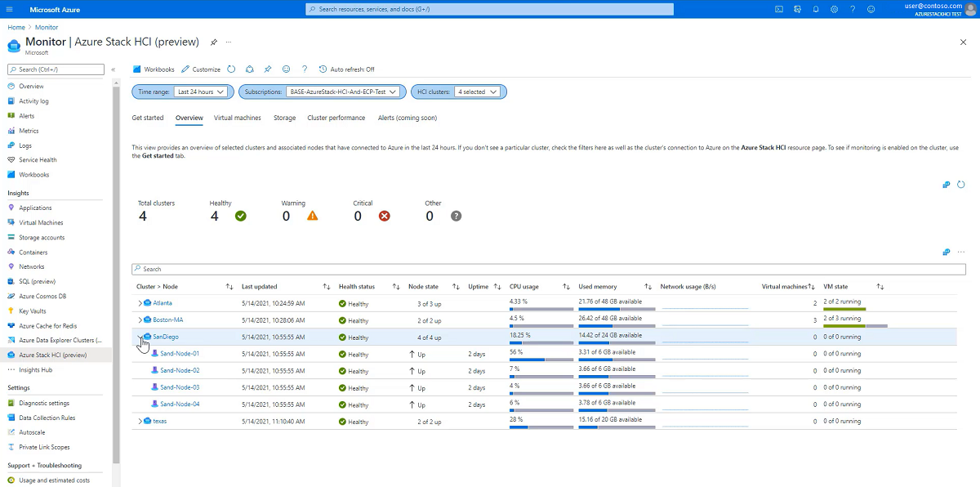Viewport: 980px width, 487px height.
Task: Click the Atlanta VM state running bar
Action: [844, 309]
